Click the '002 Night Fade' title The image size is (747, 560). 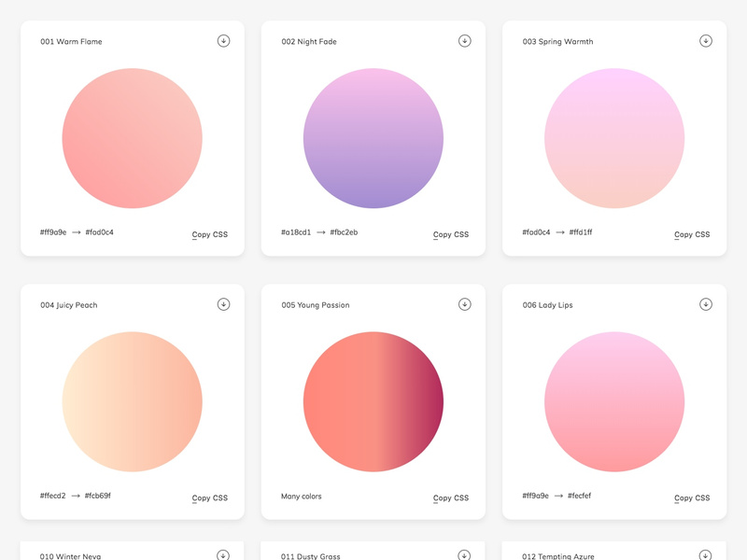point(309,41)
